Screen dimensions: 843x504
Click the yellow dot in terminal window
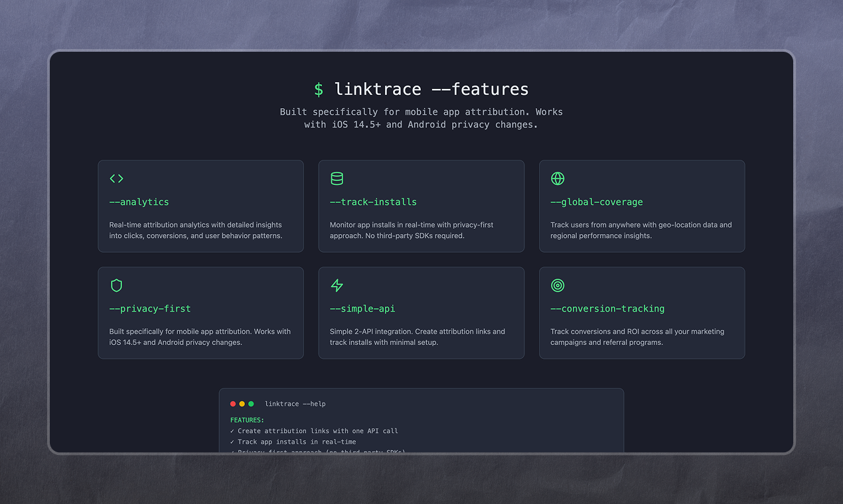pos(242,404)
